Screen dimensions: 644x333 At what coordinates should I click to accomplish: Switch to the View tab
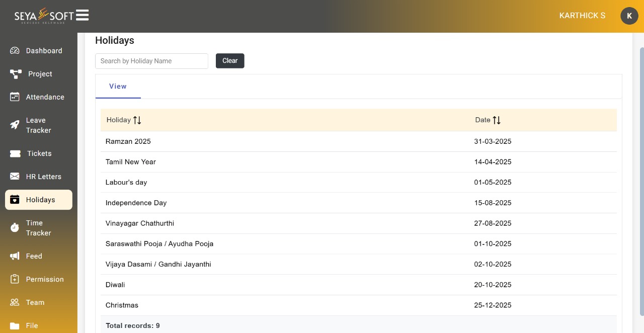click(x=118, y=87)
